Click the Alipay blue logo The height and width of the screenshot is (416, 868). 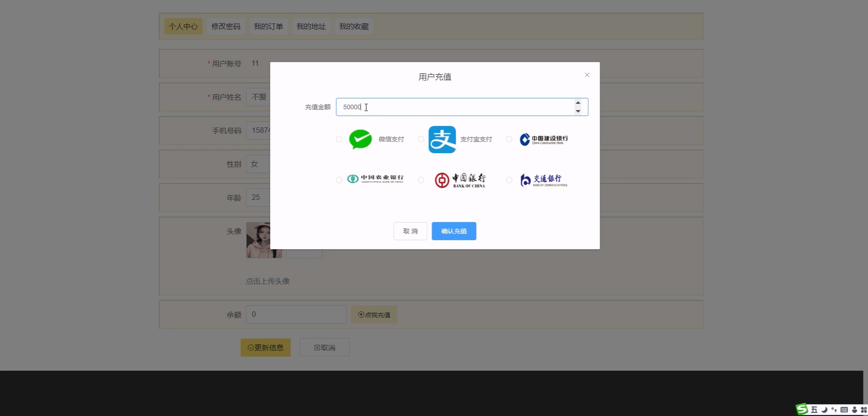[x=442, y=139]
